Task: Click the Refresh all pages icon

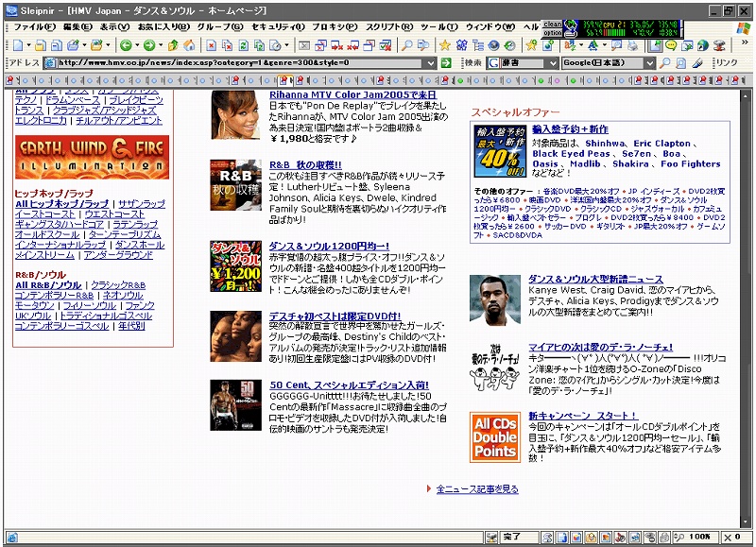Action: (259, 45)
